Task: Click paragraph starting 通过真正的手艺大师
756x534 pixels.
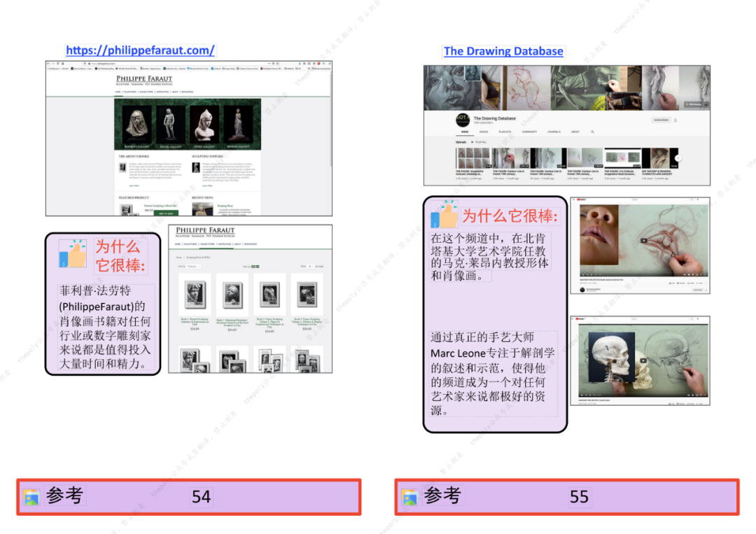Action: click(x=493, y=374)
